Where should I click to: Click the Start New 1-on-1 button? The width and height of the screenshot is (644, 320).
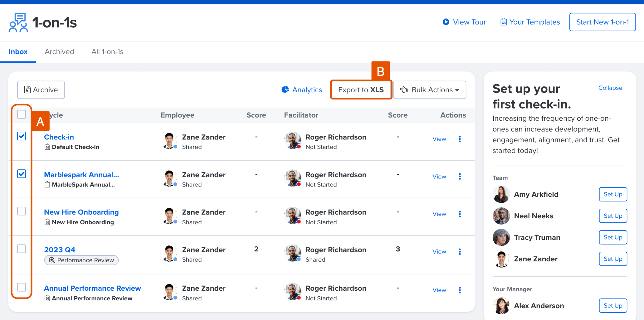tap(602, 22)
